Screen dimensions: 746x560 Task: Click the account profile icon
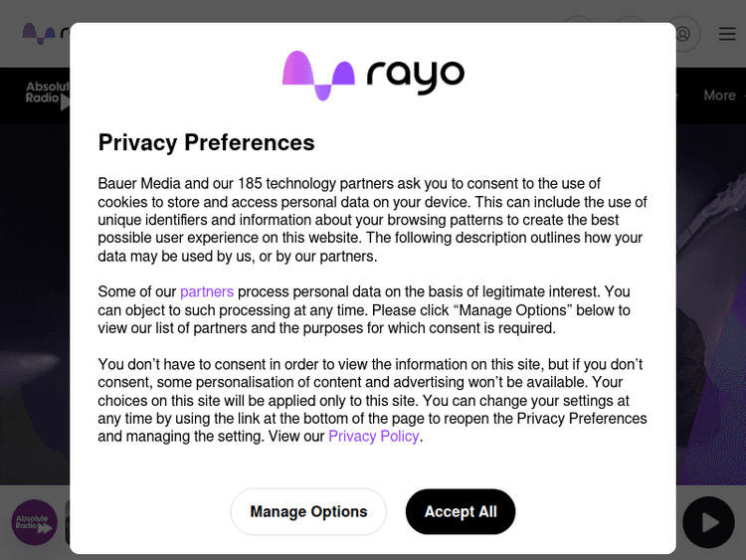pos(682,34)
